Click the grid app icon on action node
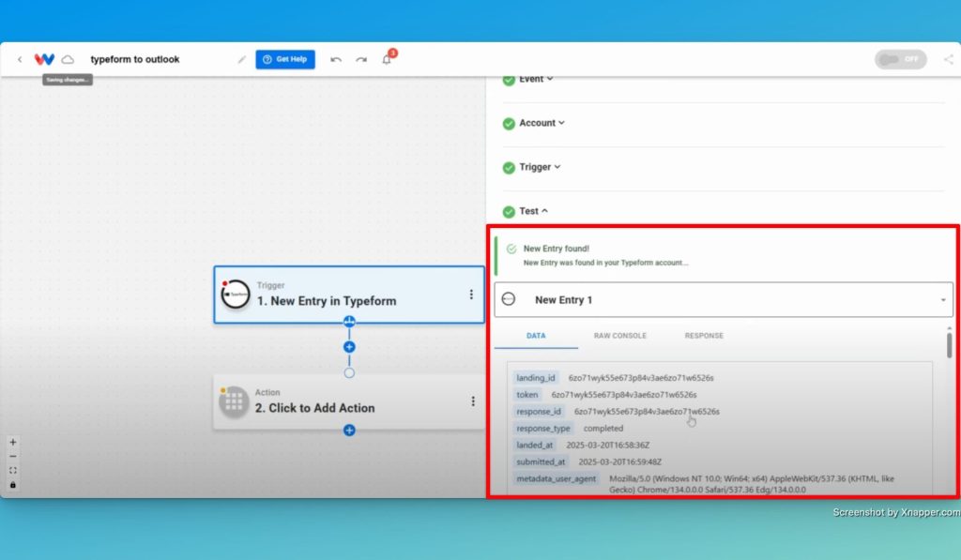Viewport: 961px width, 560px height. pos(234,401)
